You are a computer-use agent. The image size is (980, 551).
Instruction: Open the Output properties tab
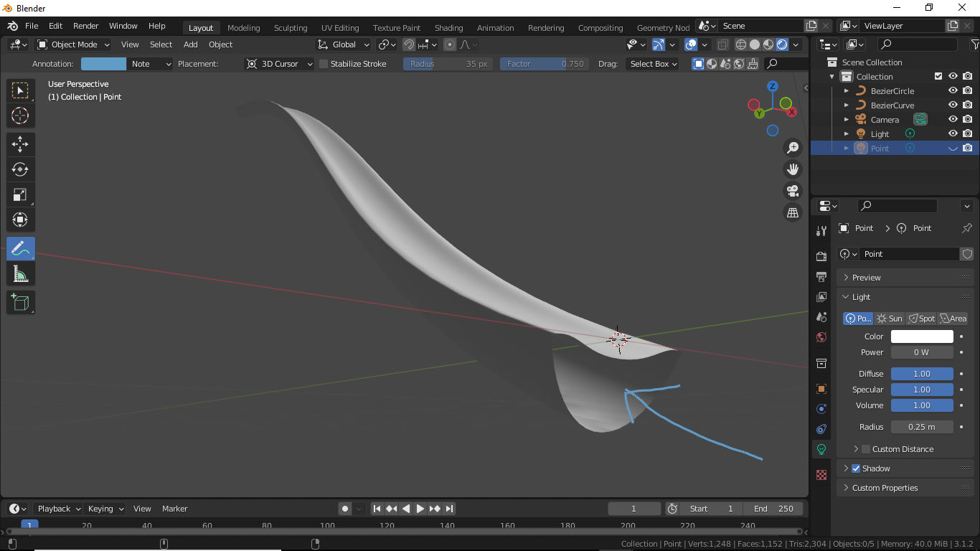tap(821, 276)
